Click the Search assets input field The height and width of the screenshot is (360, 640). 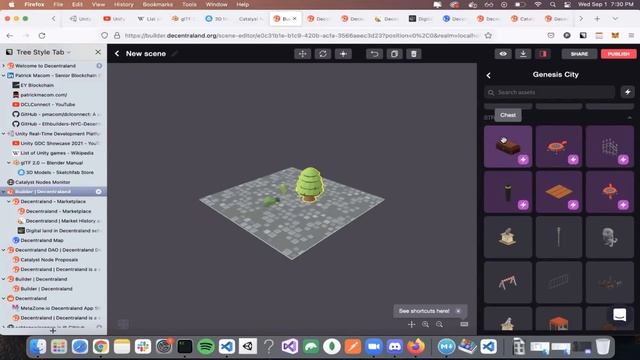549,92
